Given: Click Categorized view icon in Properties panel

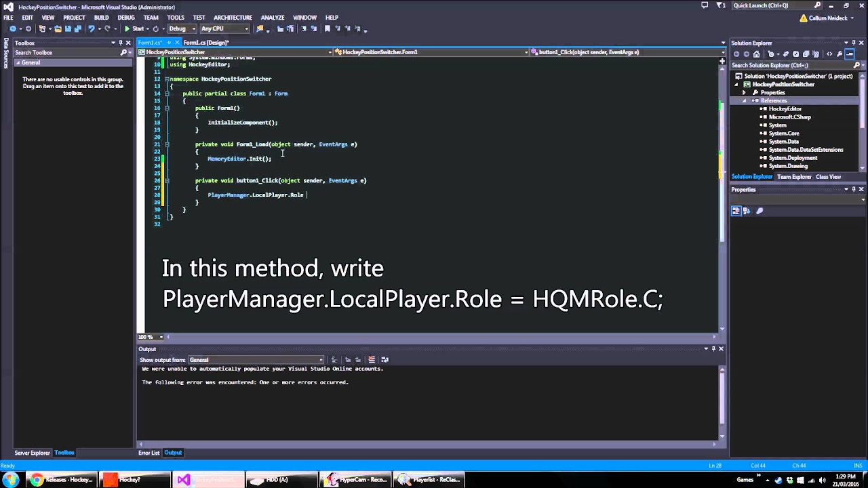Looking at the screenshot, I should click(x=736, y=211).
